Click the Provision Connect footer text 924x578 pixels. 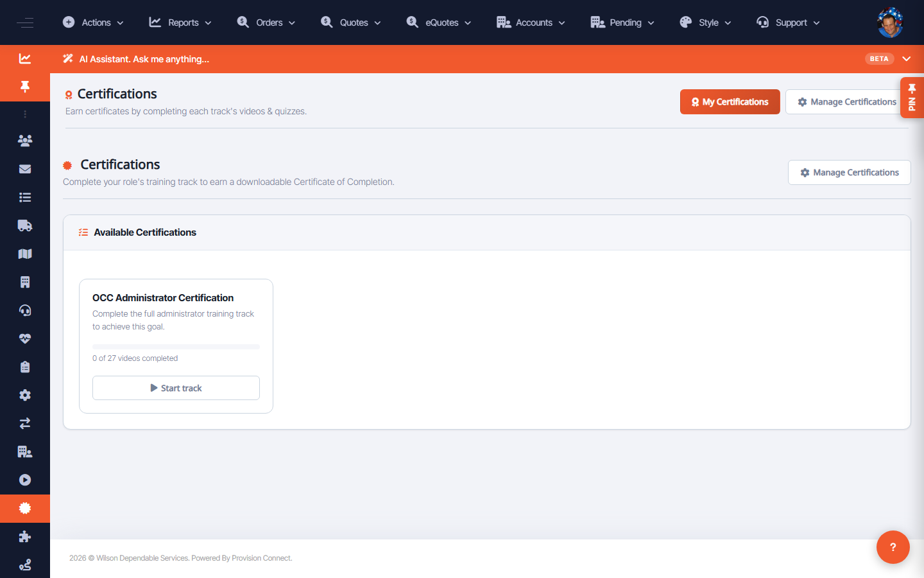point(262,558)
